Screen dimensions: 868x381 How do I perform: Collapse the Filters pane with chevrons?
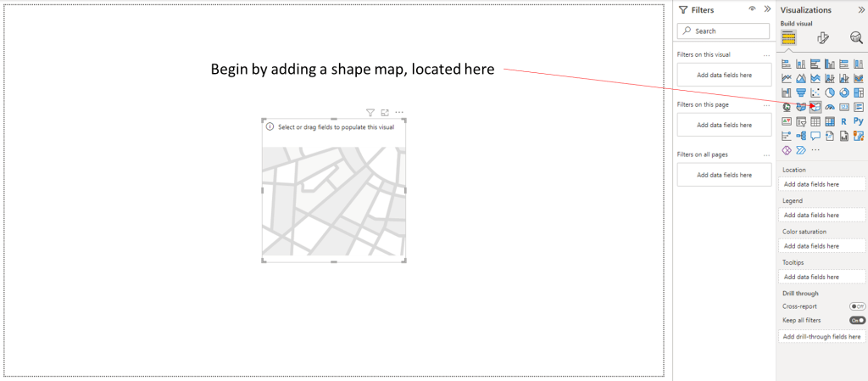tap(766, 9)
